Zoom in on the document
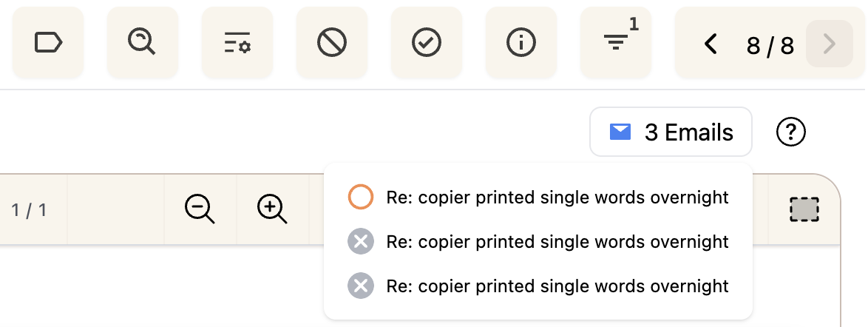The height and width of the screenshot is (327, 868). (272, 209)
